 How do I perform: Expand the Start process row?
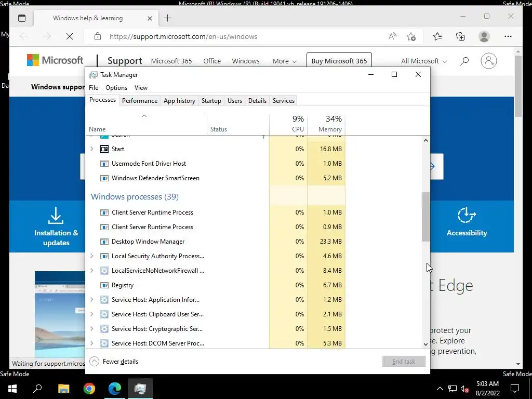(91, 149)
